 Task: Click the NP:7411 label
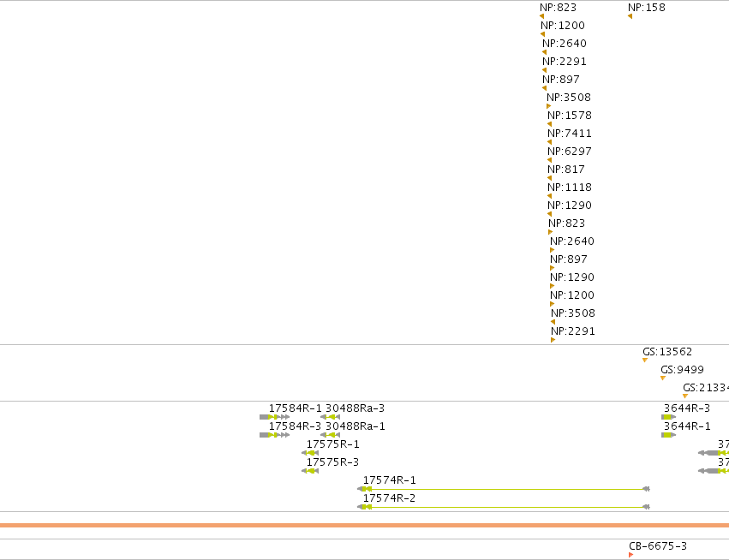tap(570, 134)
